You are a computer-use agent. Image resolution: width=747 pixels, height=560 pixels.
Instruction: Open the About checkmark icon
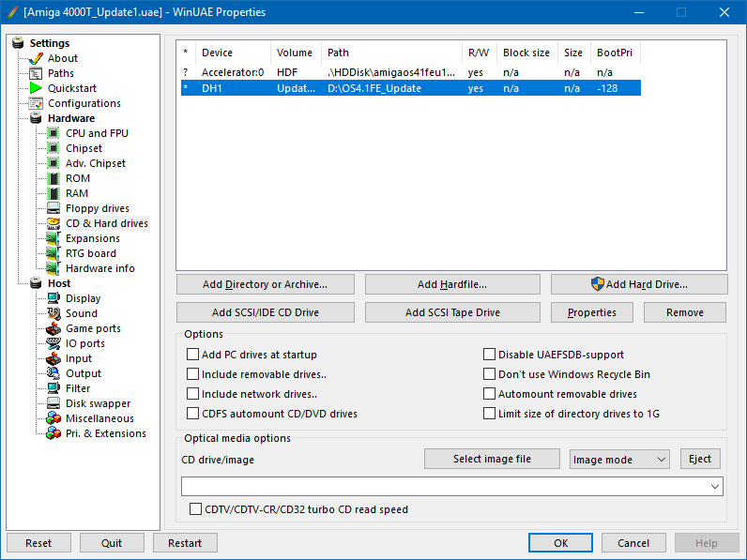click(36, 58)
